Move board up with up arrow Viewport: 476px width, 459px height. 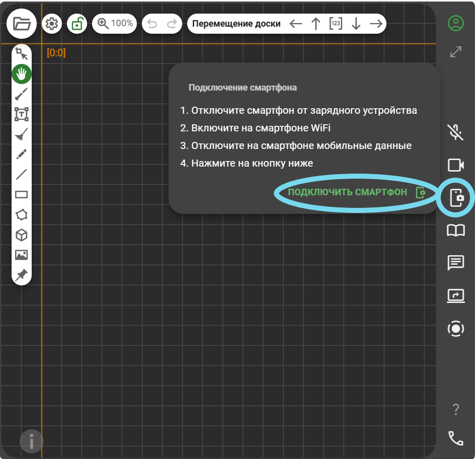tap(316, 24)
